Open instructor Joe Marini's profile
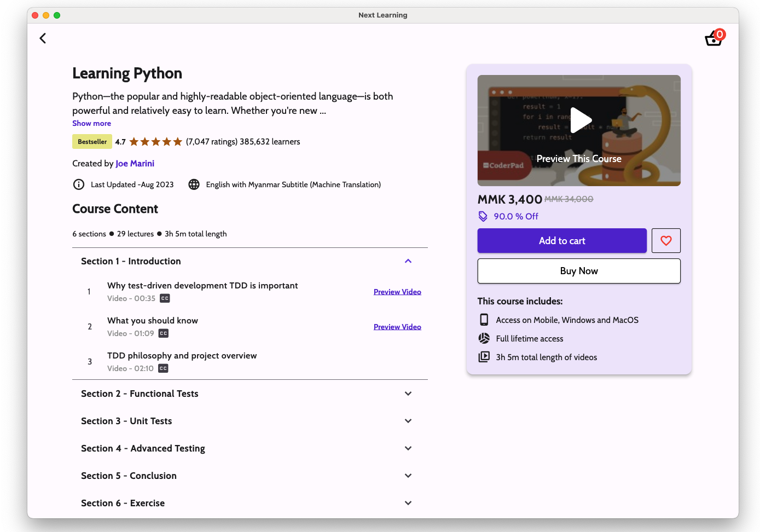The width and height of the screenshot is (760, 532). tap(135, 163)
